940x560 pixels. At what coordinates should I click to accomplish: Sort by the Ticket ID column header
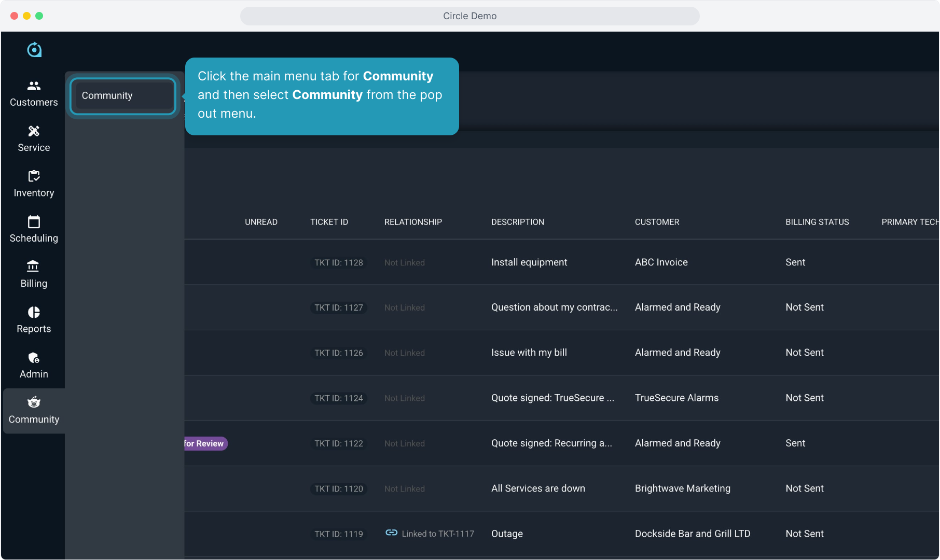(x=329, y=222)
